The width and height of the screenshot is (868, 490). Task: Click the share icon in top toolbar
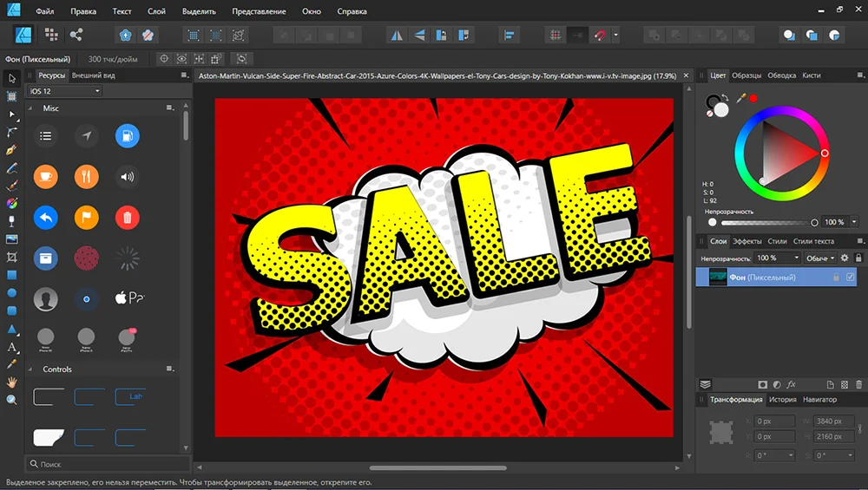[76, 35]
